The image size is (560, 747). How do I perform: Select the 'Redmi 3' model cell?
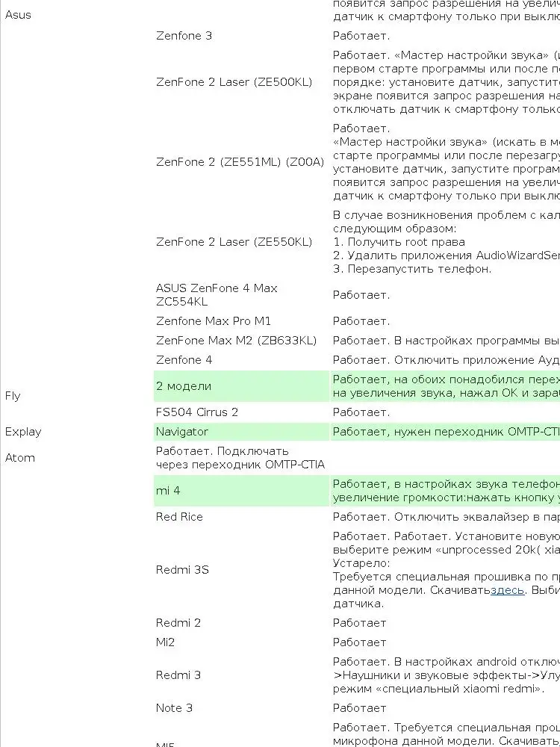178,675
